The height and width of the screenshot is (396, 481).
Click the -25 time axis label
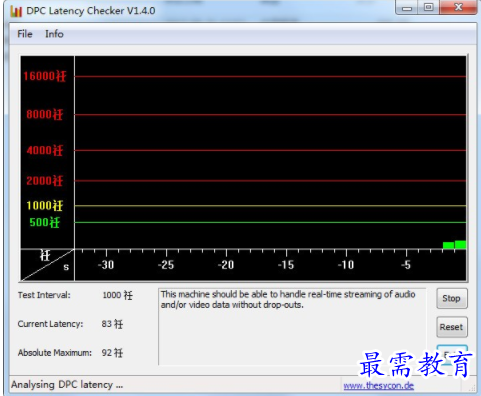pos(166,265)
